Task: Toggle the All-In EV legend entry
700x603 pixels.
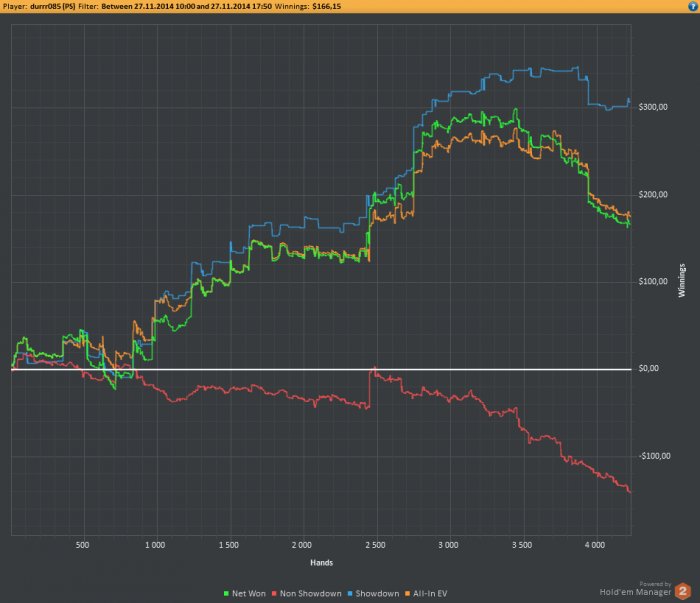Action: pyautogui.click(x=426, y=594)
